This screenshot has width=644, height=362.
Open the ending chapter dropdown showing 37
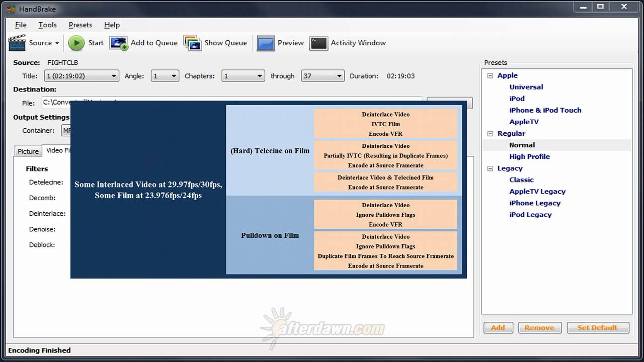point(323,76)
